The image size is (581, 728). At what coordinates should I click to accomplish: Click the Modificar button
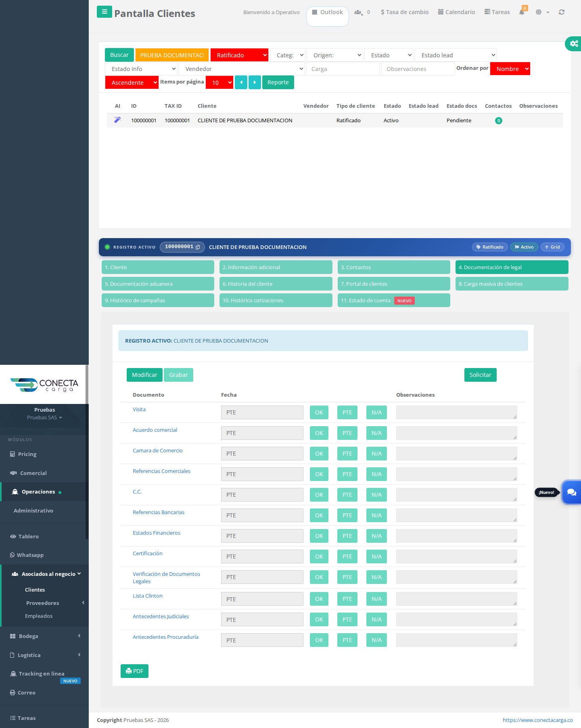(x=144, y=375)
